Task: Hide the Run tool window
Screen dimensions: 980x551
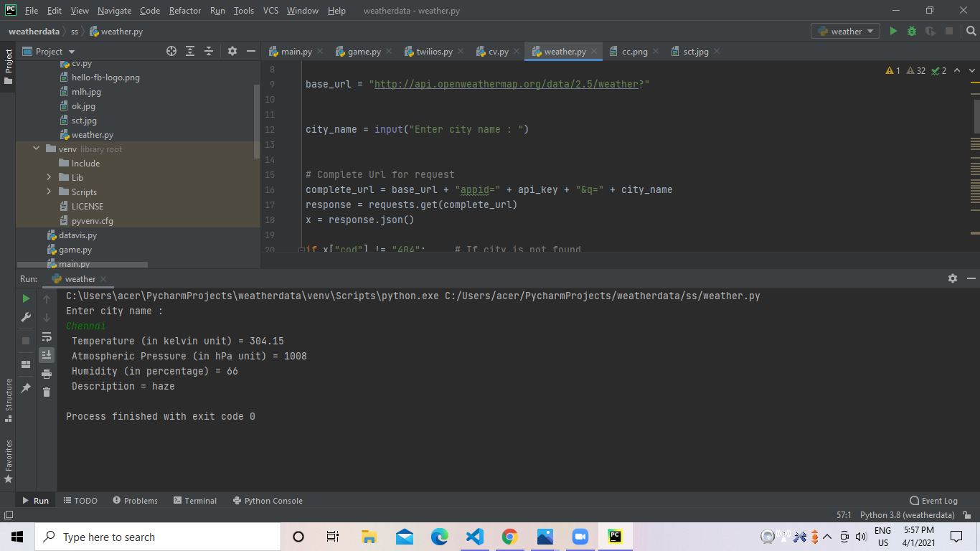Action: [971, 278]
